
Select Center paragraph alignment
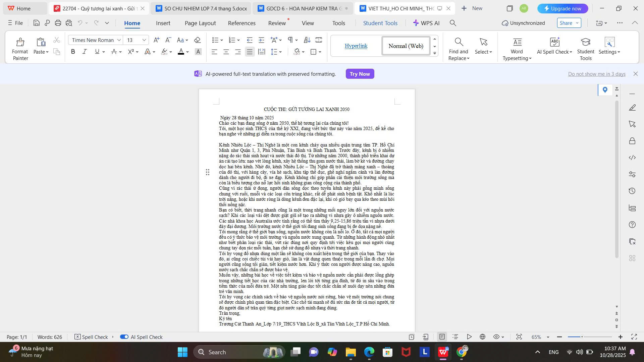226,52
